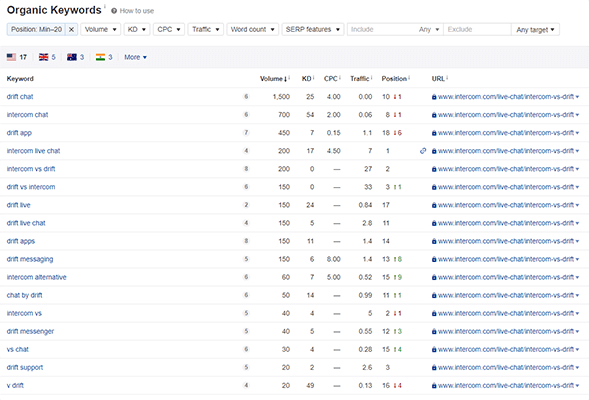Viewport: 589px width, 400px height.
Task: Open the intercom vs drift keyword link
Action: 31,169
